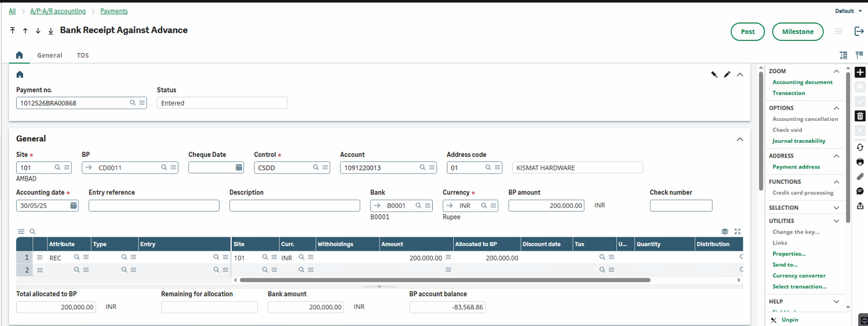Screen dimensions: 868x326
Task: Click the pin icon in header section
Action: (714, 75)
